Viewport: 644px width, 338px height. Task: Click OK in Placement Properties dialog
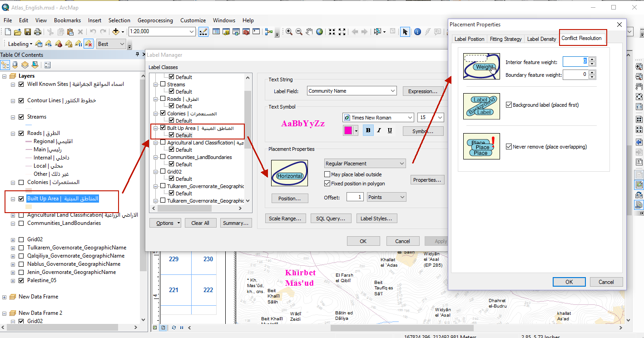click(x=569, y=282)
